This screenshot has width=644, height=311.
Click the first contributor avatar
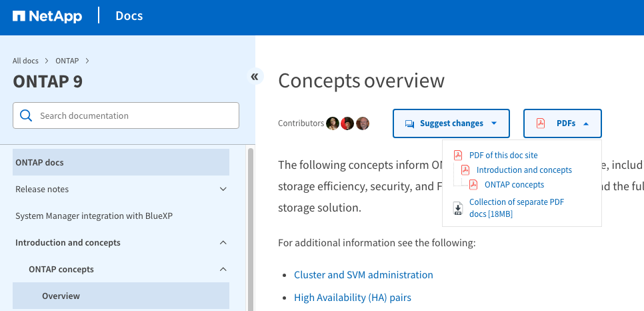pyautogui.click(x=333, y=123)
